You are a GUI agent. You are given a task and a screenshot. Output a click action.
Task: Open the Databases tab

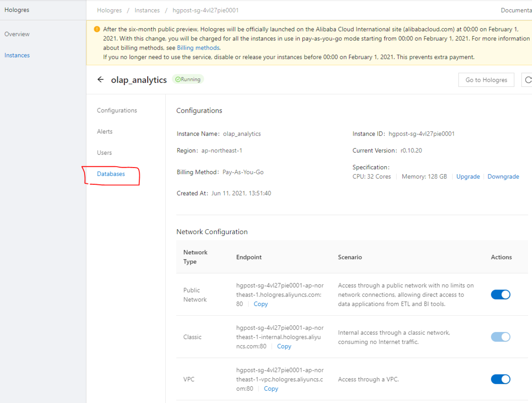tap(111, 174)
